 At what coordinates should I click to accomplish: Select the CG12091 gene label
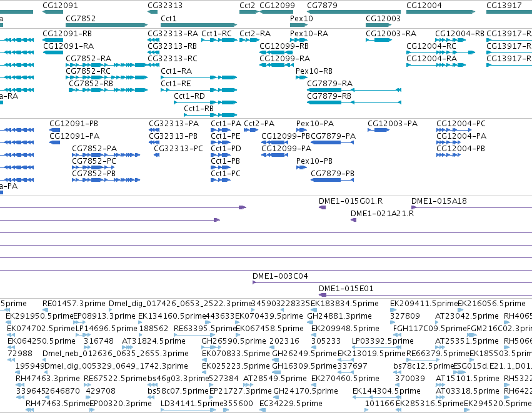click(60, 6)
